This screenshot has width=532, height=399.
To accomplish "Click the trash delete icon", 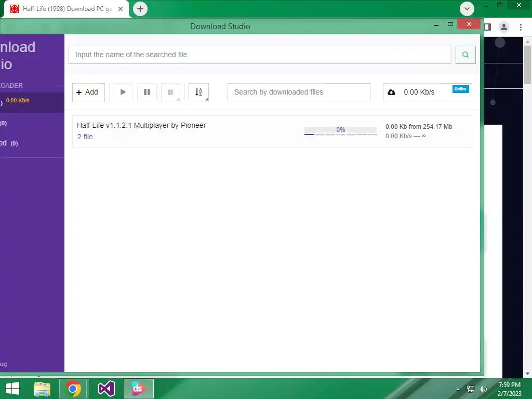I will tap(170, 92).
